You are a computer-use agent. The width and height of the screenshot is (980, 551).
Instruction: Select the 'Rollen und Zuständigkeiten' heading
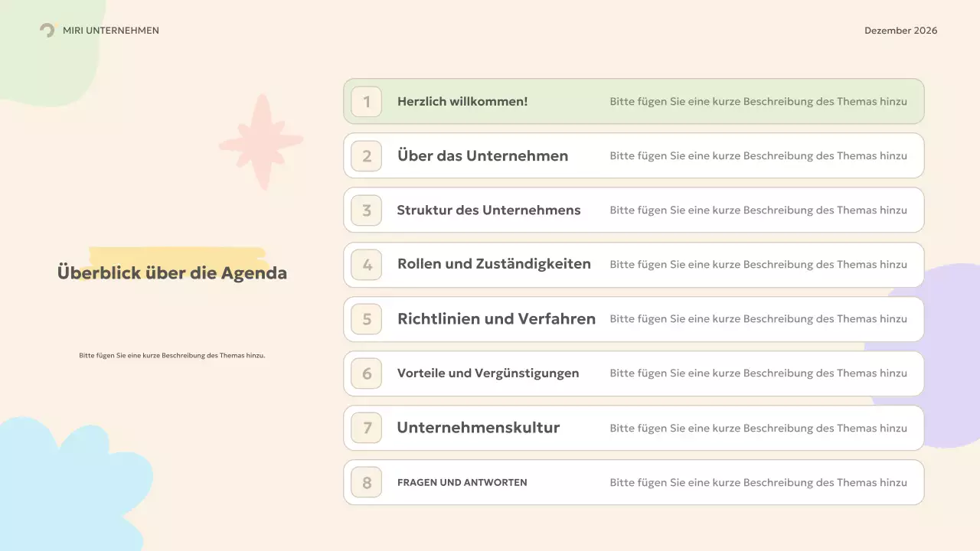[494, 264]
